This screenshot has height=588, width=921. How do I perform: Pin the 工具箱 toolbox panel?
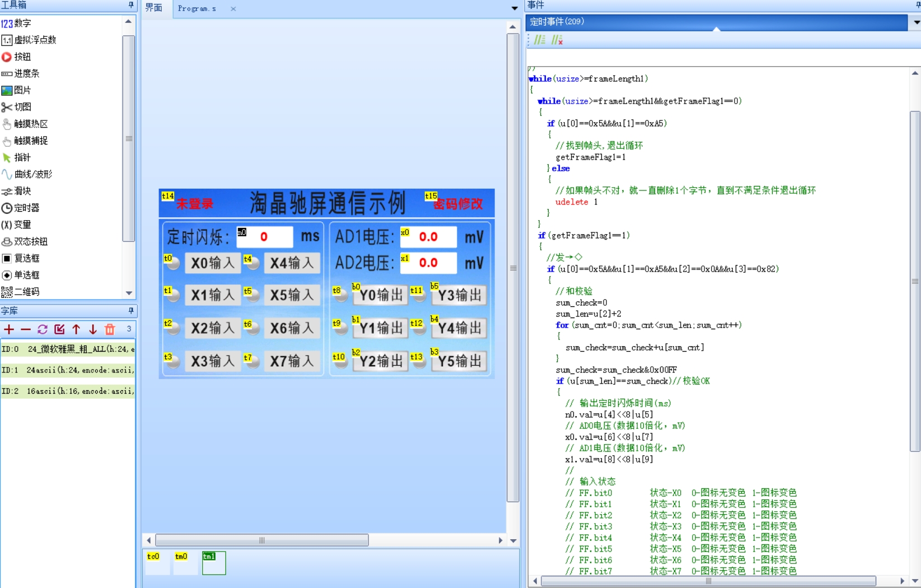click(131, 5)
